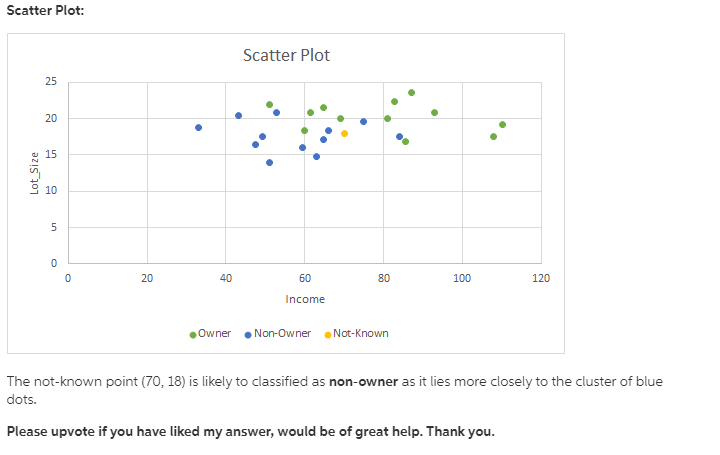
Task: Click the lowest blue data point
Action: [269, 162]
